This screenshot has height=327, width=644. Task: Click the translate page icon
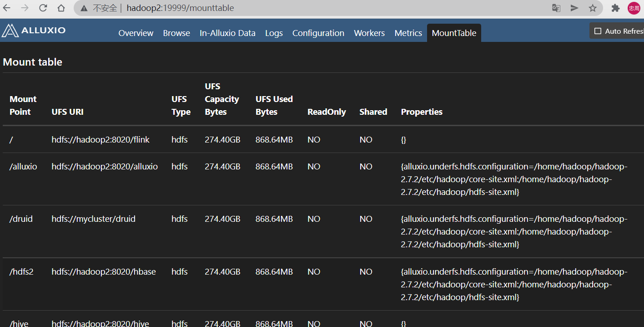click(x=556, y=8)
